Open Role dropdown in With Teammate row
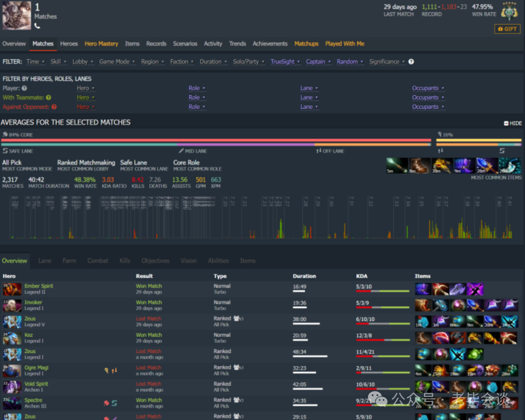 point(197,98)
